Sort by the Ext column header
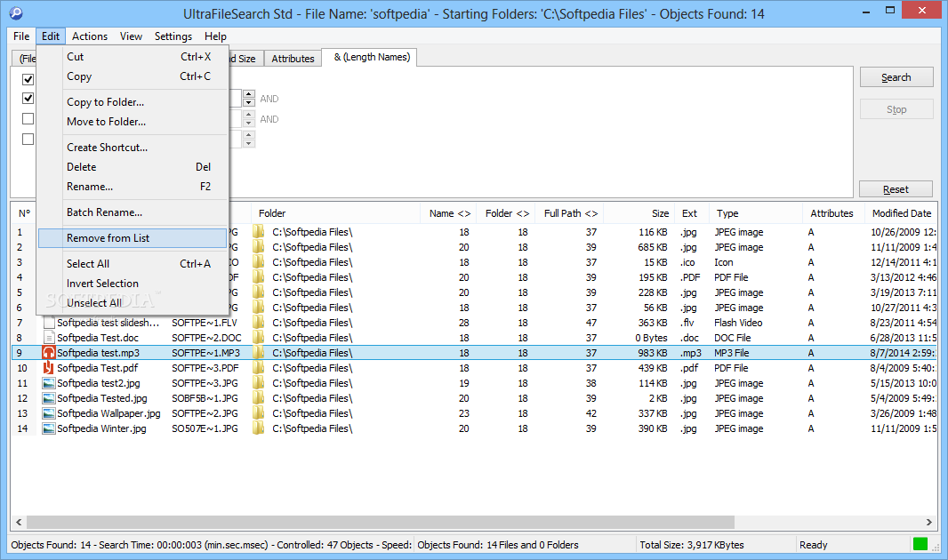This screenshot has width=948, height=560. 690,213
